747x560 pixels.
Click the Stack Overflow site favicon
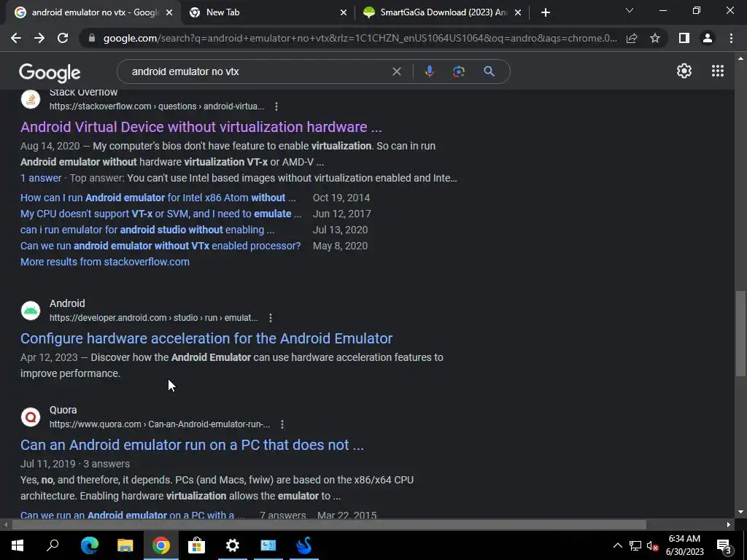[x=31, y=99]
